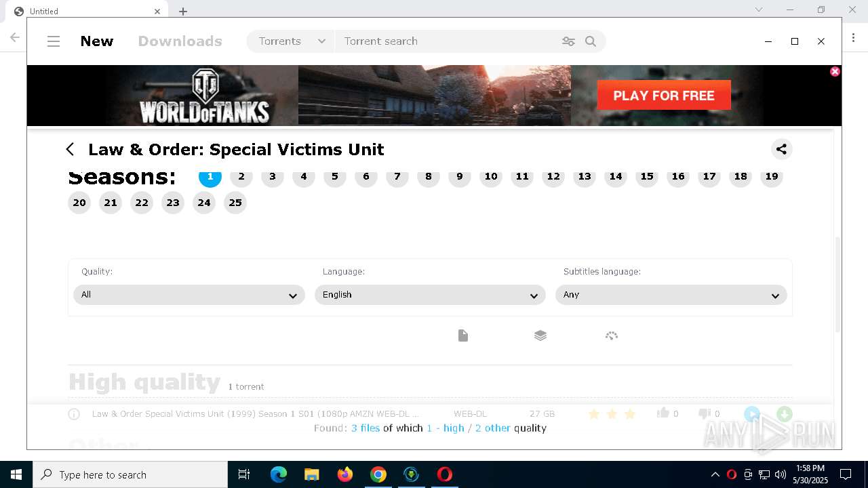The height and width of the screenshot is (488, 868).
Task: Open Microsoft Edge from taskbar
Action: pos(279,474)
